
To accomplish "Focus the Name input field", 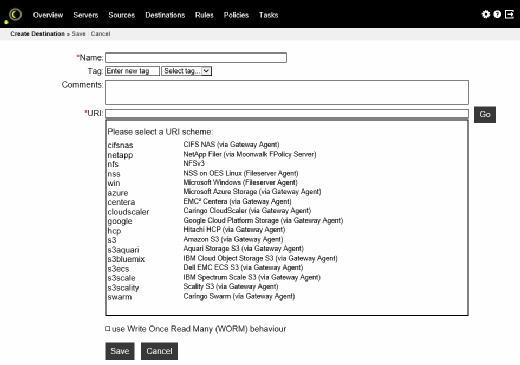I will (x=196, y=58).
